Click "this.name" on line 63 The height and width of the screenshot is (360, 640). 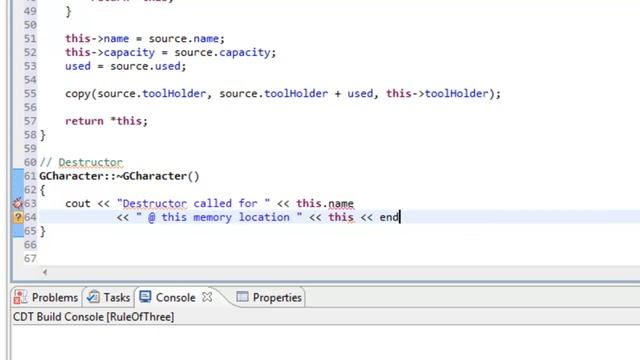pyautogui.click(x=325, y=203)
